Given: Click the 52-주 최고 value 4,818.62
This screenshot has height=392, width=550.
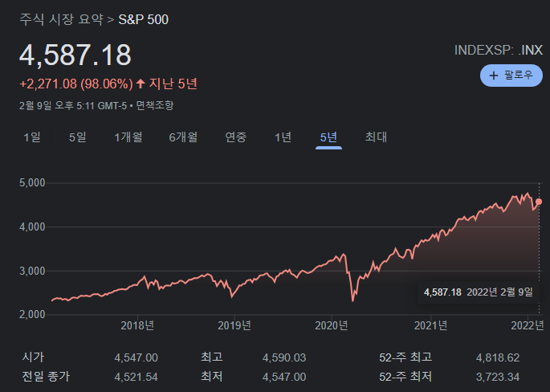Looking at the screenshot, I should (498, 357).
